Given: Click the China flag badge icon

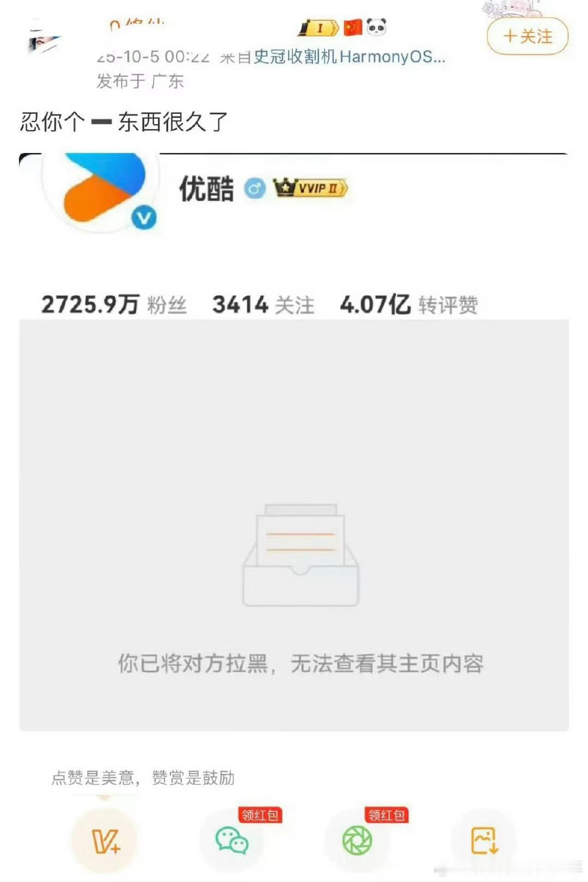Looking at the screenshot, I should pyautogui.click(x=353, y=27).
